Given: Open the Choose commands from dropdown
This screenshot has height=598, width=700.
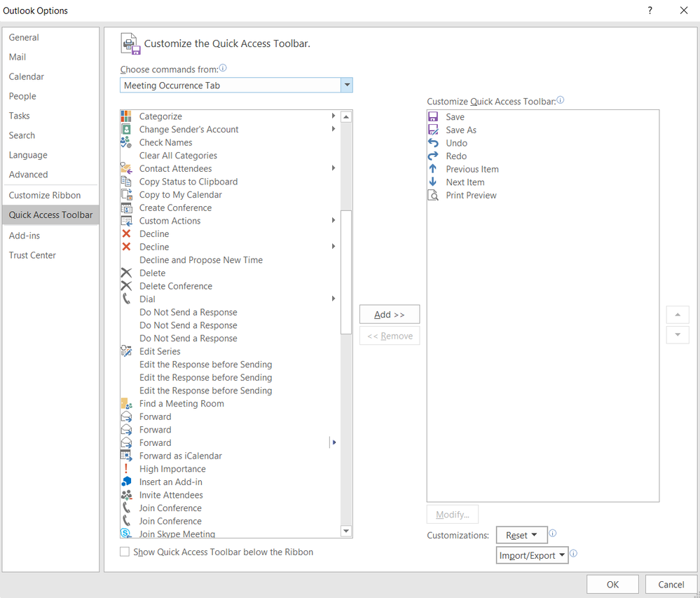Looking at the screenshot, I should click(x=346, y=85).
